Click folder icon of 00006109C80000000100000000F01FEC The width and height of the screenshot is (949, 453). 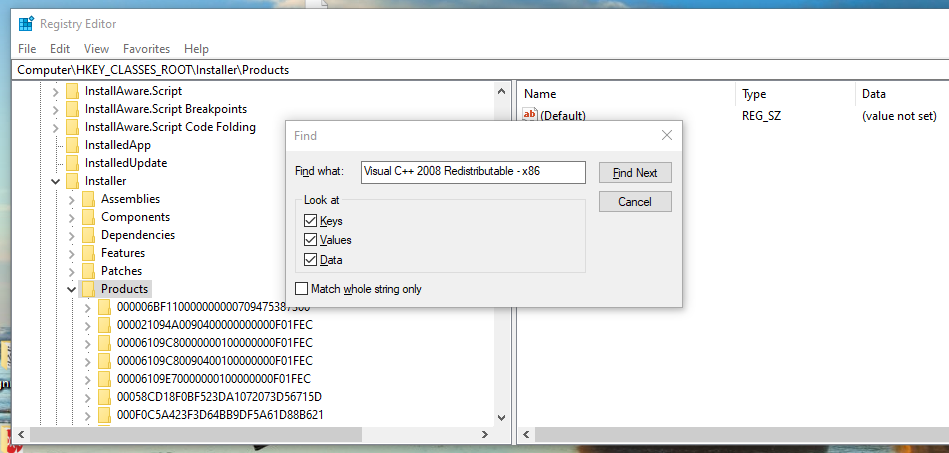coord(104,343)
